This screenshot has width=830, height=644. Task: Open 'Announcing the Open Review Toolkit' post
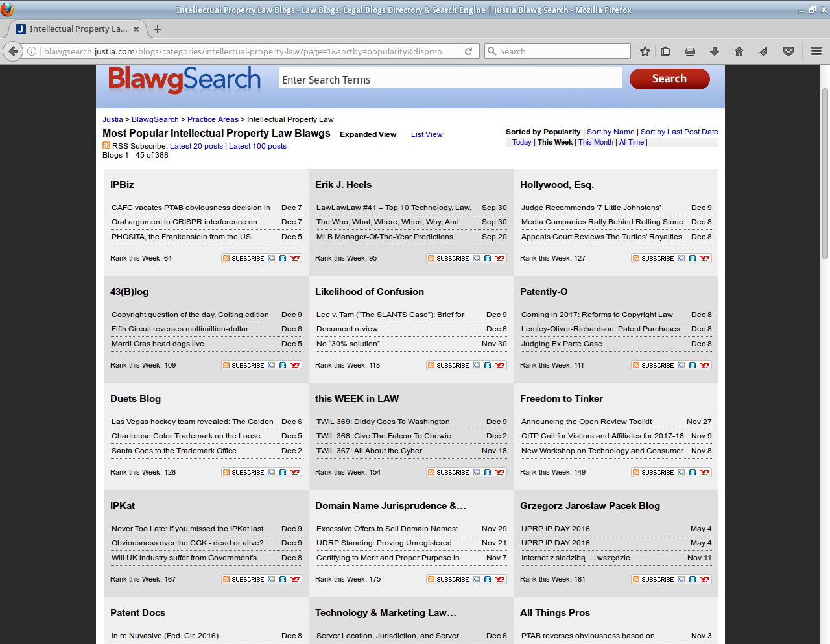tap(586, 422)
